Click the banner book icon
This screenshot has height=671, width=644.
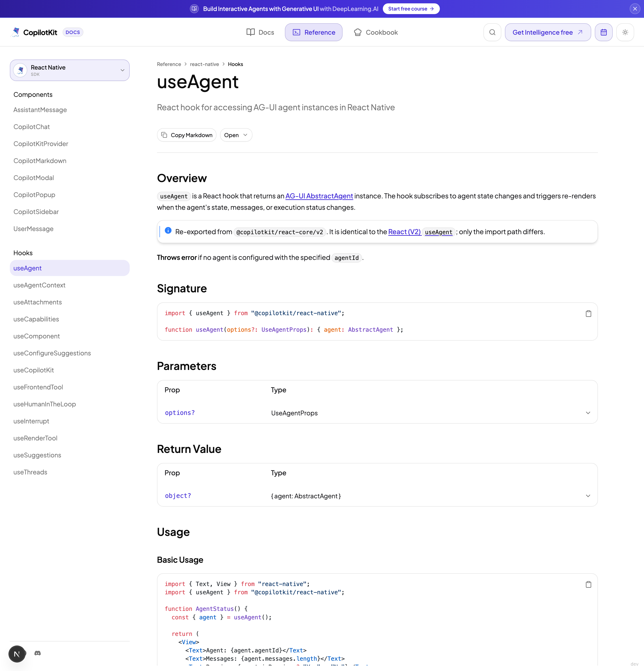click(194, 9)
